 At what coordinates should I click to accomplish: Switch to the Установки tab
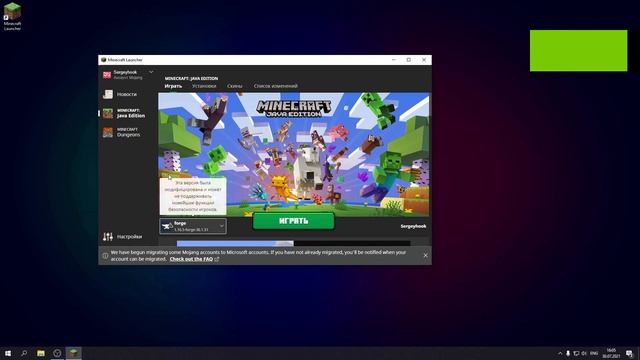[204, 86]
